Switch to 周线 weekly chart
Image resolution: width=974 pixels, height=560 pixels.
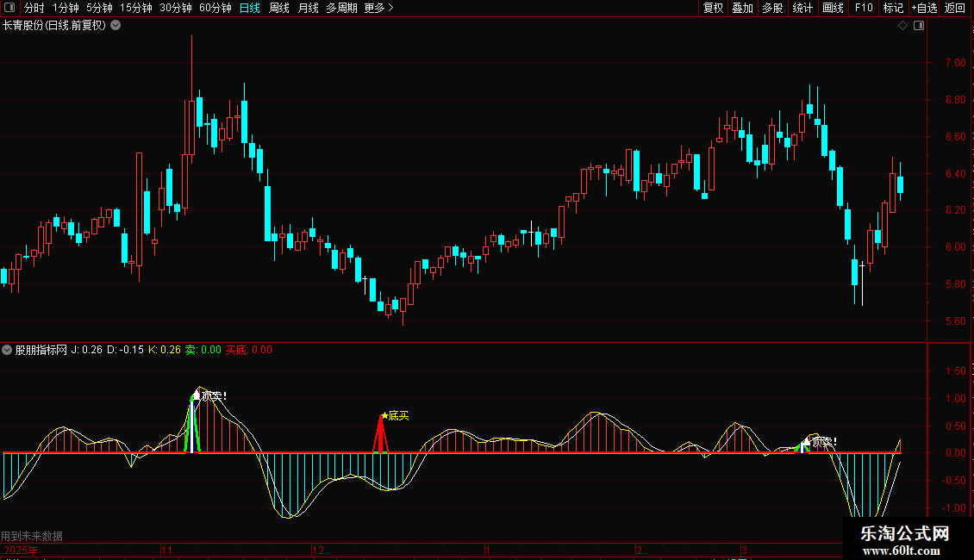coord(279,8)
